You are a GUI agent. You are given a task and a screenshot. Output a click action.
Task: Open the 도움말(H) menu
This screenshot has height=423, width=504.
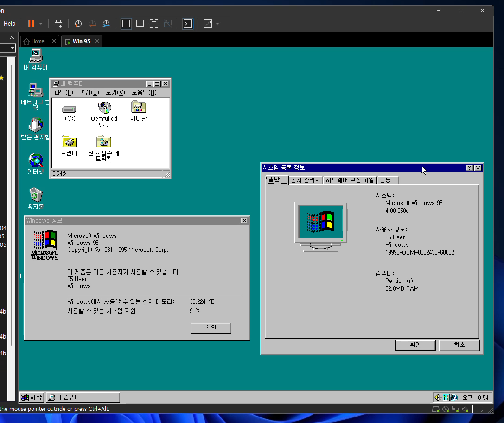click(144, 93)
